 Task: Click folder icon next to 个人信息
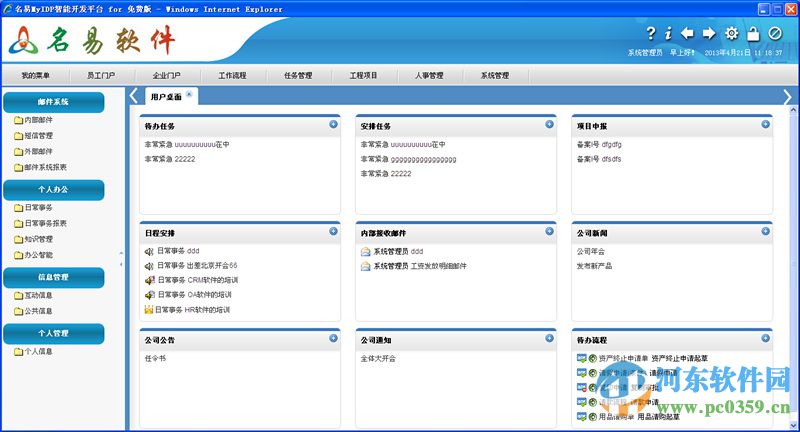(x=18, y=351)
